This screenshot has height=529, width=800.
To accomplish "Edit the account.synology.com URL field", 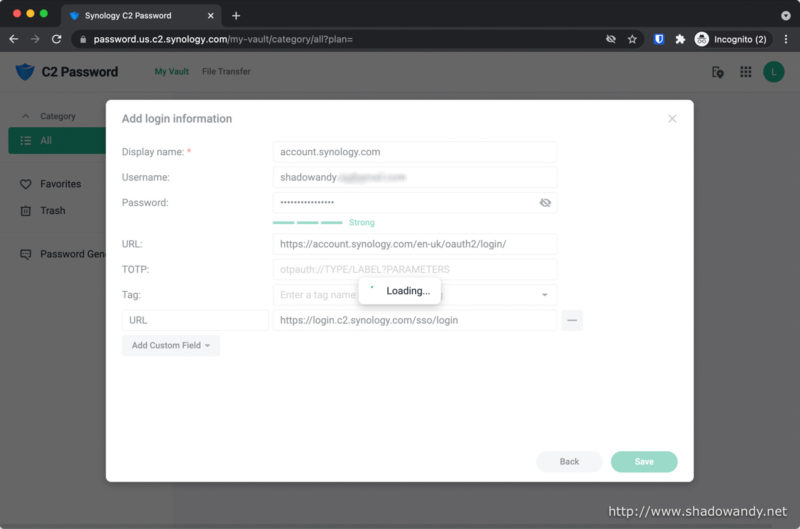I will [x=414, y=244].
